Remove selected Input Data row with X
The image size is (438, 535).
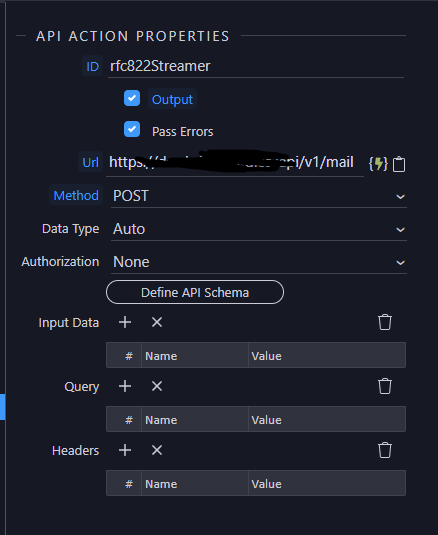(x=157, y=322)
